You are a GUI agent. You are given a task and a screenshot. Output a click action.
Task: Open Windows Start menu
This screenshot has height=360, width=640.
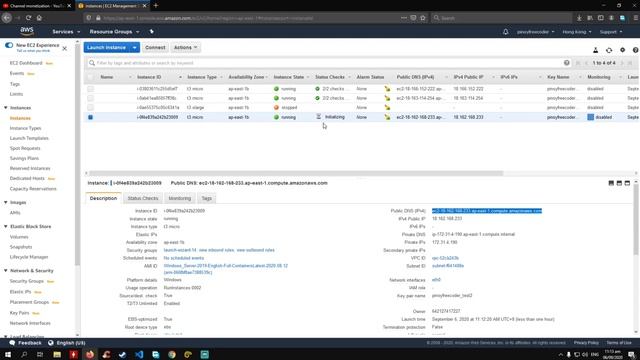pos(8,354)
